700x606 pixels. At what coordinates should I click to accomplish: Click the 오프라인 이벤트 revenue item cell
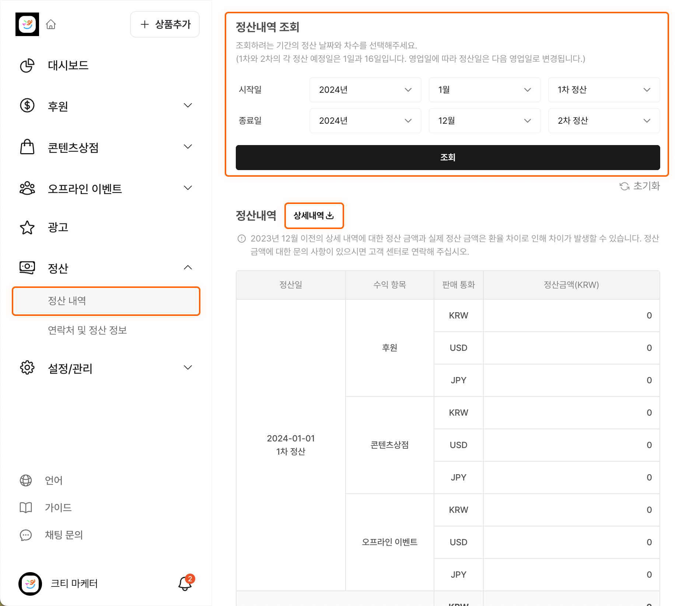[389, 542]
